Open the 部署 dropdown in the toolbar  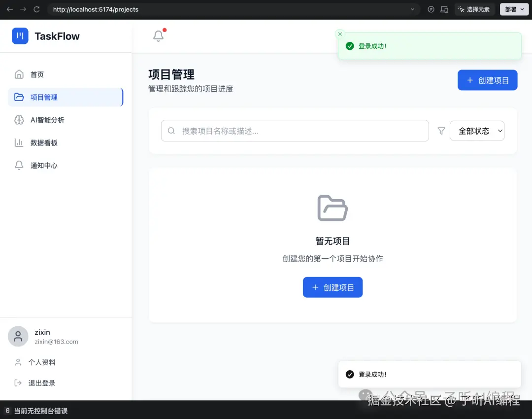514,9
